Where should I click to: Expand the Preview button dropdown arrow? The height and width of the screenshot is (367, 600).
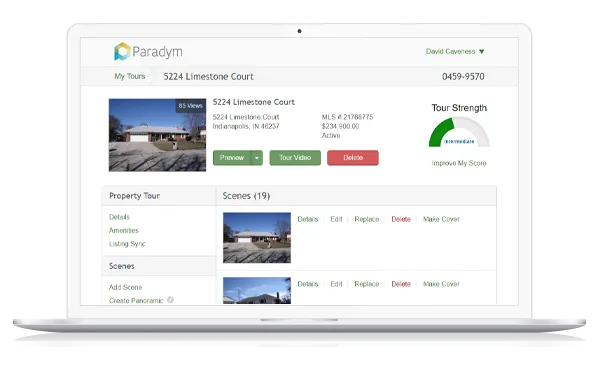click(257, 158)
